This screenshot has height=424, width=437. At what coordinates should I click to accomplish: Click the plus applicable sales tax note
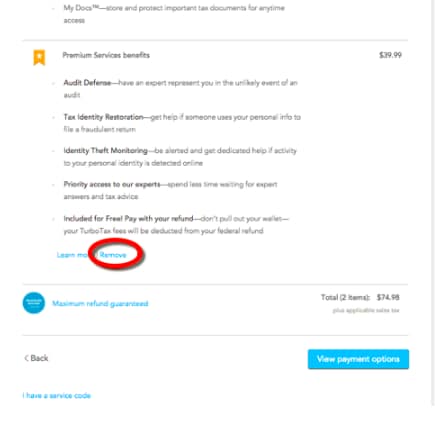click(366, 310)
